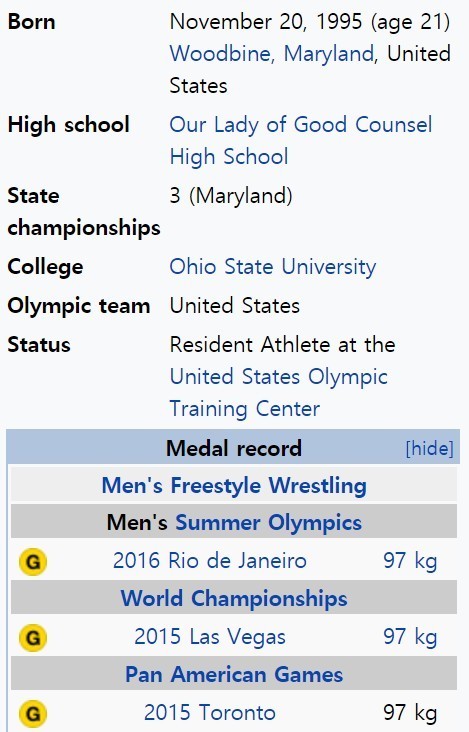Click the gold medal icon for 2015 Las Vegas

(x=33, y=638)
